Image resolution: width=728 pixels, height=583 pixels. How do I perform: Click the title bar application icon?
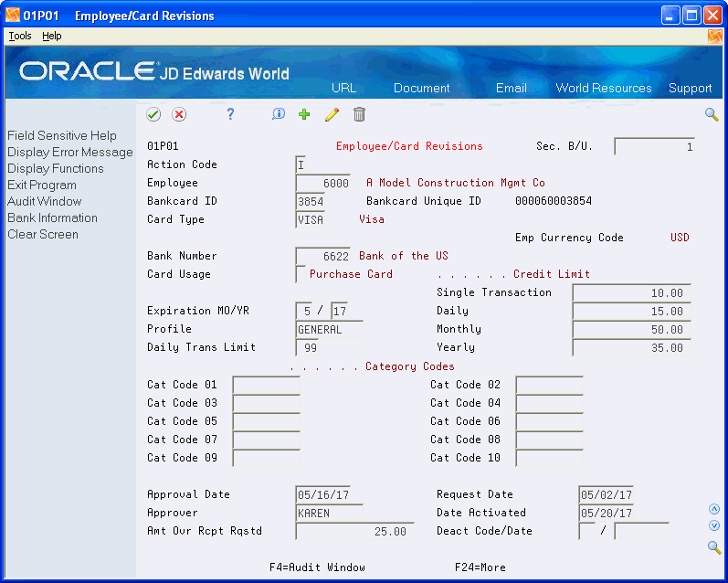click(x=13, y=16)
